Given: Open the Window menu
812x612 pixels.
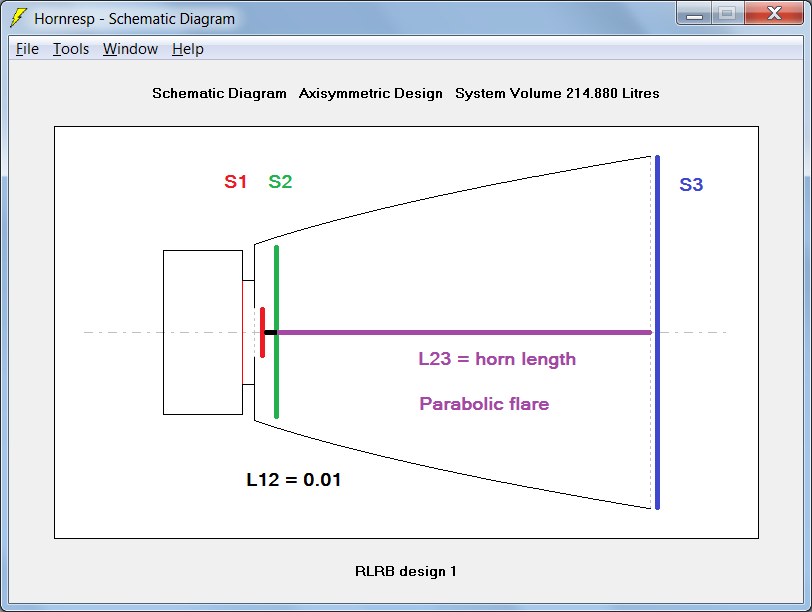Looking at the screenshot, I should tap(130, 49).
